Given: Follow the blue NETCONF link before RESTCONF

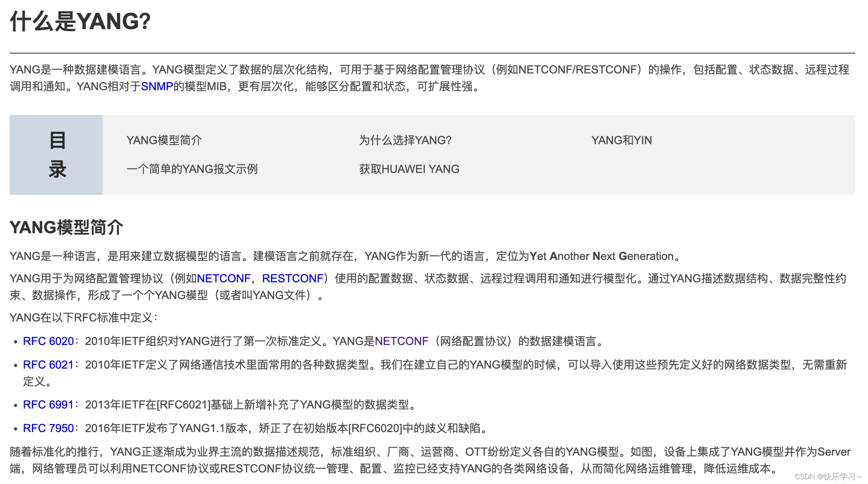Looking at the screenshot, I should coord(224,278).
